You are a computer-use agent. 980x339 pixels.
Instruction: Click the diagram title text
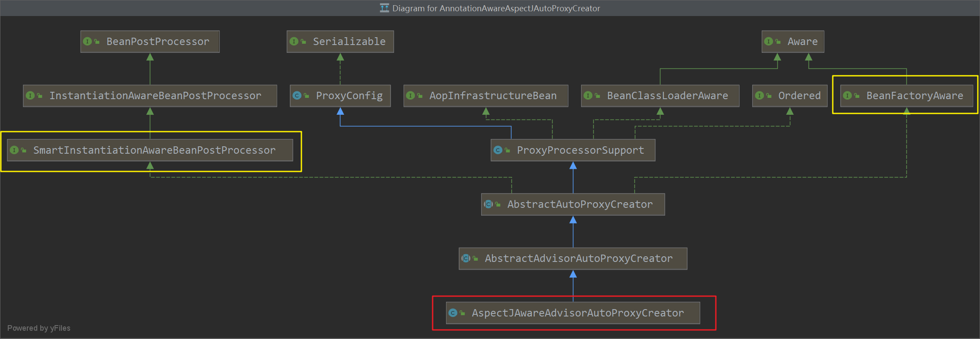pyautogui.click(x=496, y=8)
